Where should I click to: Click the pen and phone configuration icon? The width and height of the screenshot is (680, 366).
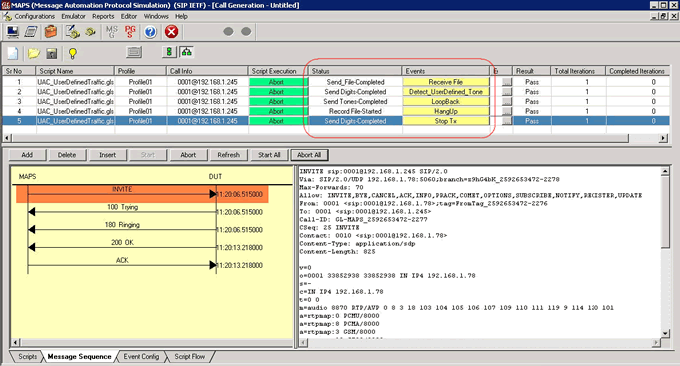tap(72, 32)
